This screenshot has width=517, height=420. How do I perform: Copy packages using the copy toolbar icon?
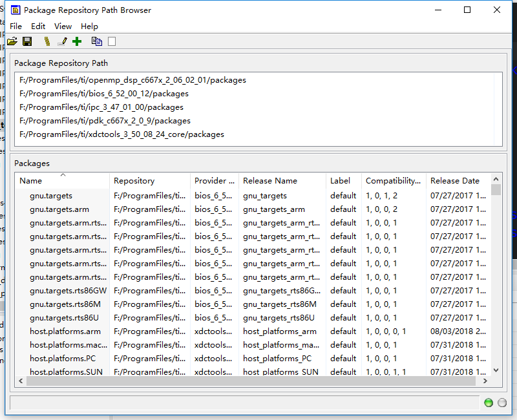click(x=96, y=41)
